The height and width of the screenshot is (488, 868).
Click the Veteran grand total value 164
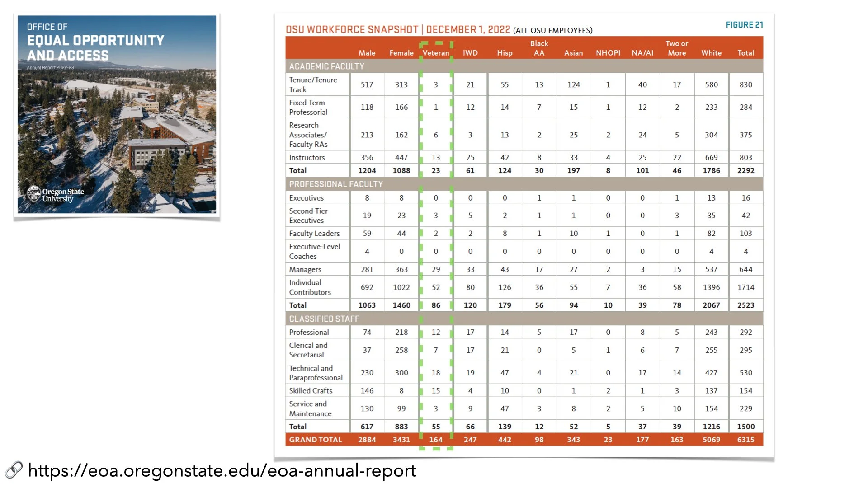coord(435,440)
